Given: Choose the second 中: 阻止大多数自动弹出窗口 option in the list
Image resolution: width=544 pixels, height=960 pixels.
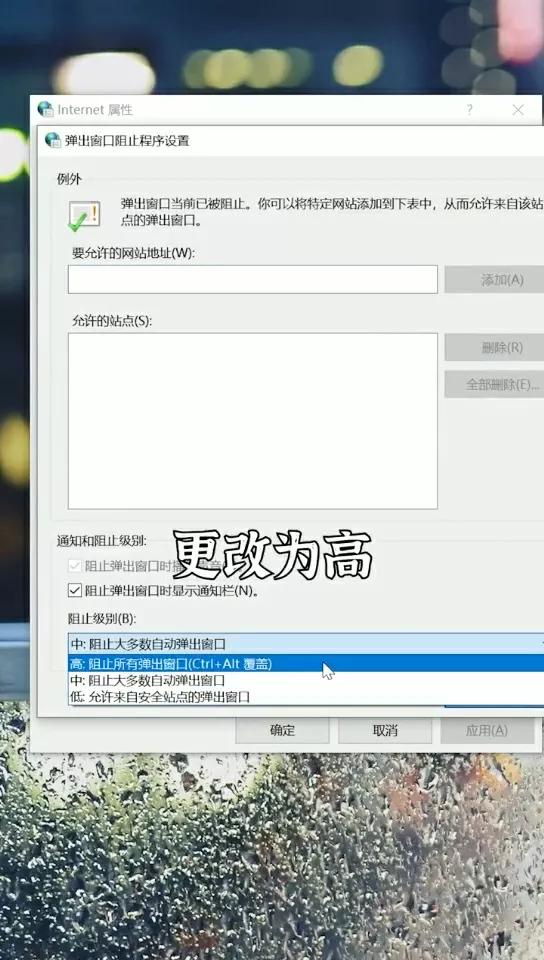Looking at the screenshot, I should [306, 680].
